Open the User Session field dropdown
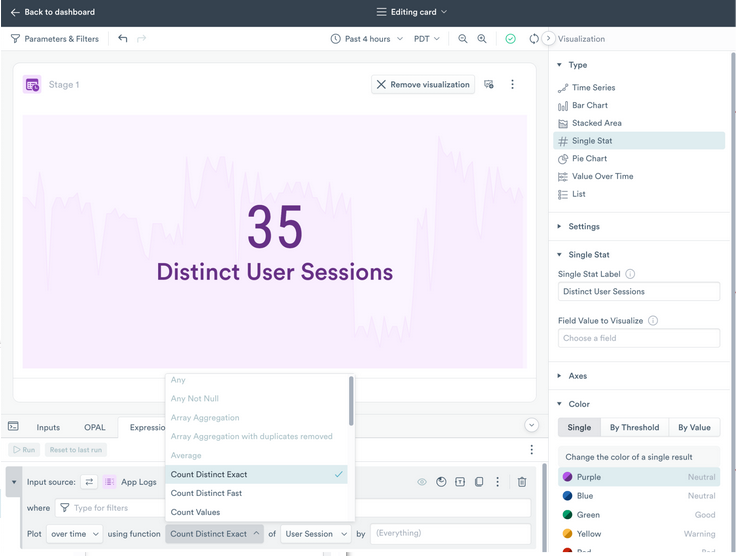 [x=316, y=534]
